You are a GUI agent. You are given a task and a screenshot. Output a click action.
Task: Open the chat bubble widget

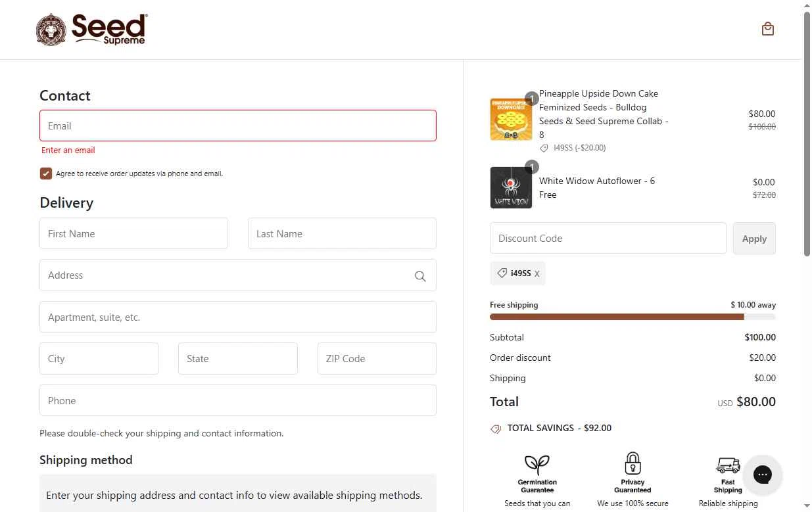(x=762, y=475)
